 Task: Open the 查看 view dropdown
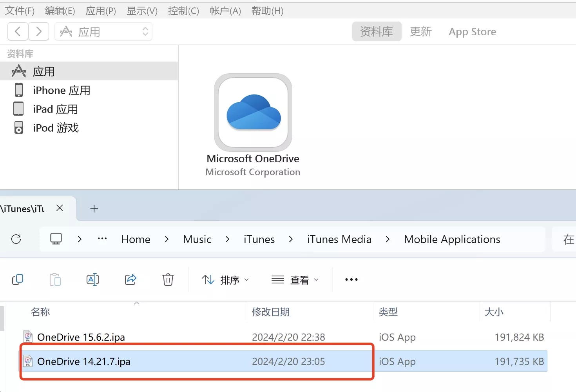pos(295,280)
